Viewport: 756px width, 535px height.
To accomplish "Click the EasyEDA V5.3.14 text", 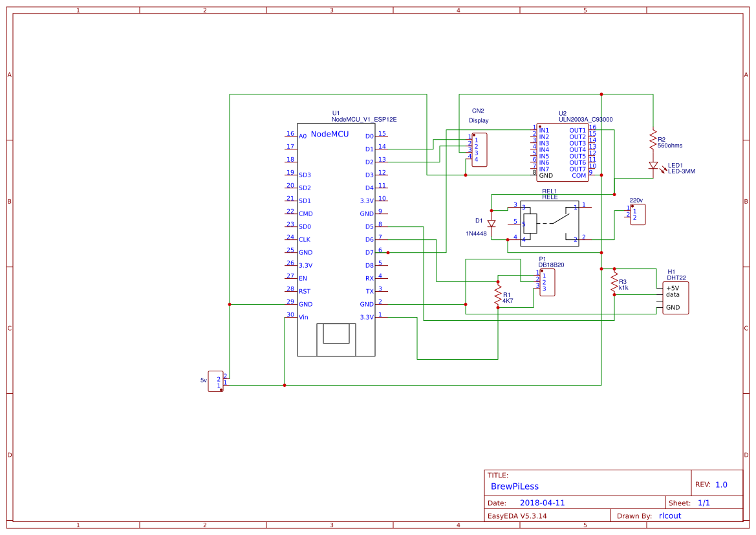I will click(519, 516).
